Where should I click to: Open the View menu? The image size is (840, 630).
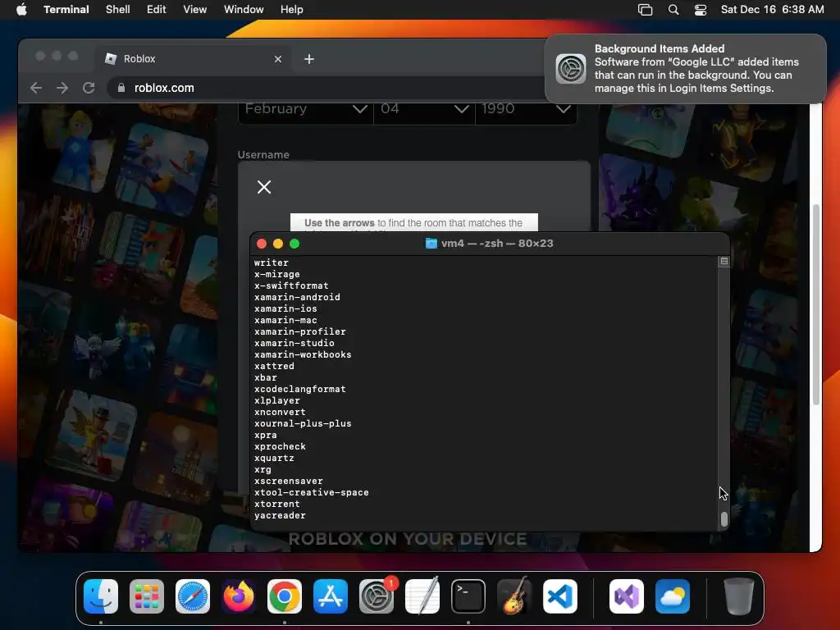(x=195, y=10)
